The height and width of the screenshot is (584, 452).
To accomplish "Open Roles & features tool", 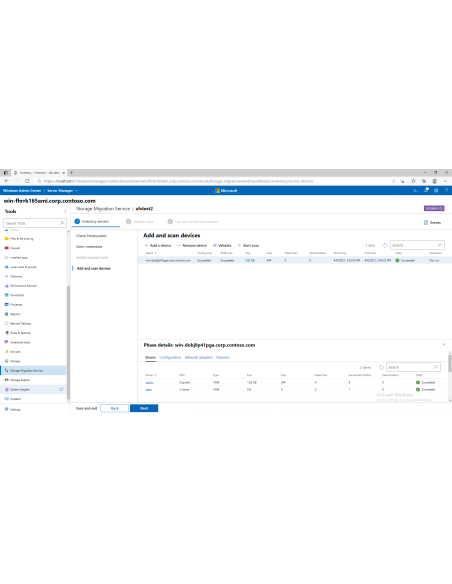I will pyautogui.click(x=20, y=333).
